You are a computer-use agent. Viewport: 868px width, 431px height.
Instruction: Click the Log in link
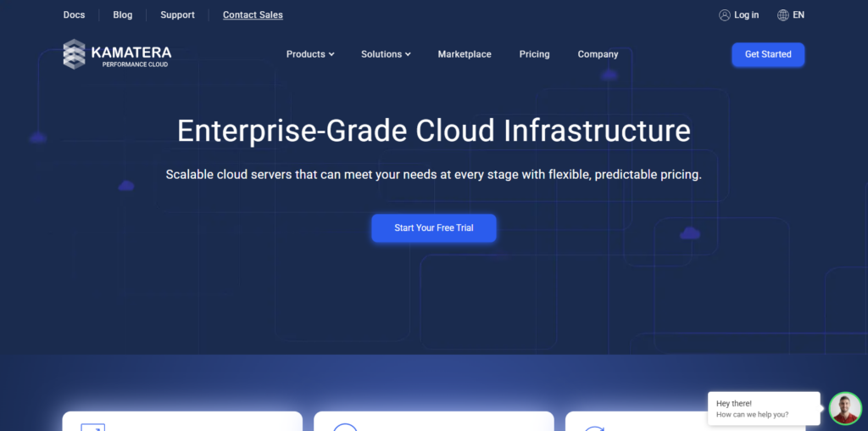click(746, 15)
